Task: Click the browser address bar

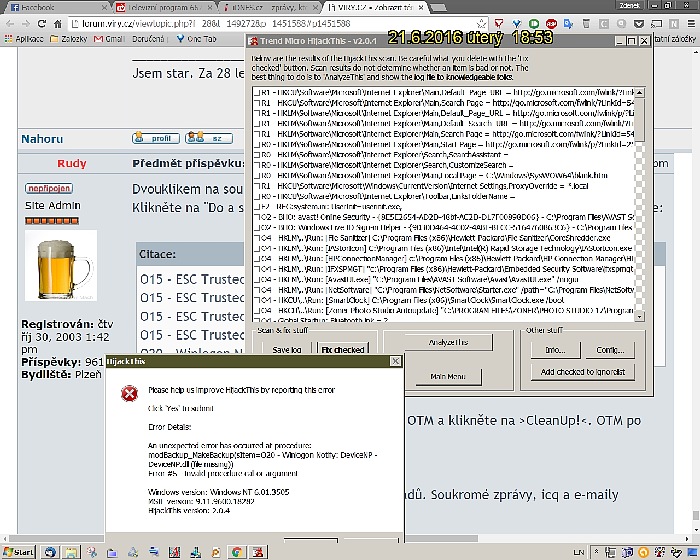Action: [x=272, y=24]
